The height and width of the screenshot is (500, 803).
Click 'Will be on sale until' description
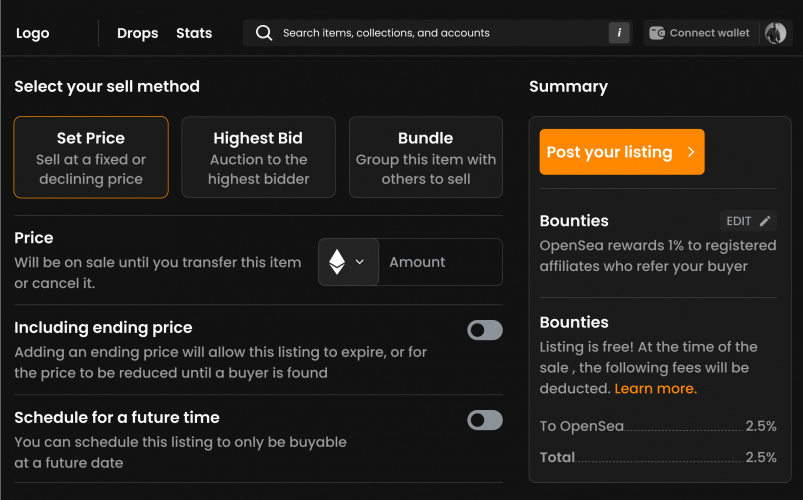(x=158, y=273)
